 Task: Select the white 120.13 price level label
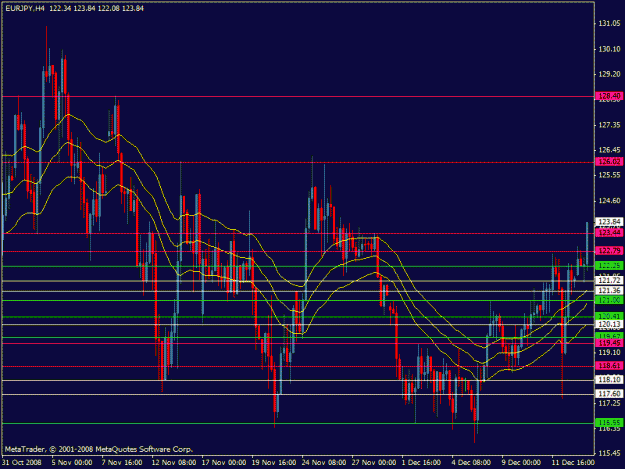609,324
